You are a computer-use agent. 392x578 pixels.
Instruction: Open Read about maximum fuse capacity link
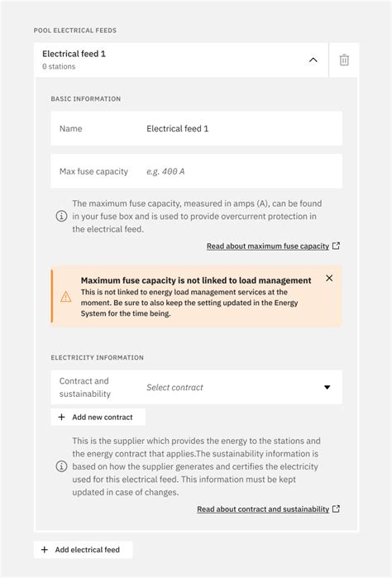point(268,246)
